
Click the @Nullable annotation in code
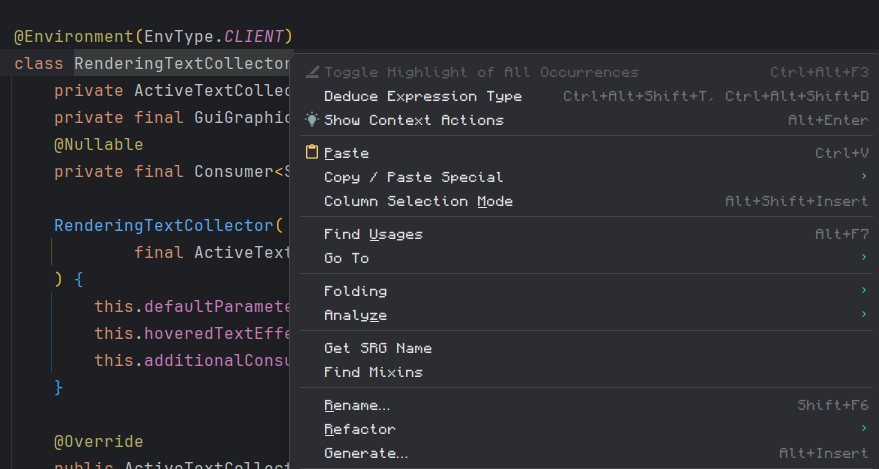[x=98, y=144]
